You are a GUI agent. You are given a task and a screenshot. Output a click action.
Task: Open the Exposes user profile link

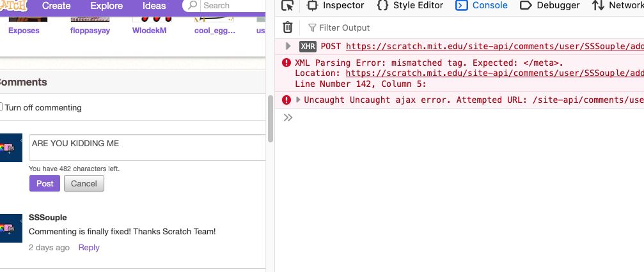click(x=24, y=31)
